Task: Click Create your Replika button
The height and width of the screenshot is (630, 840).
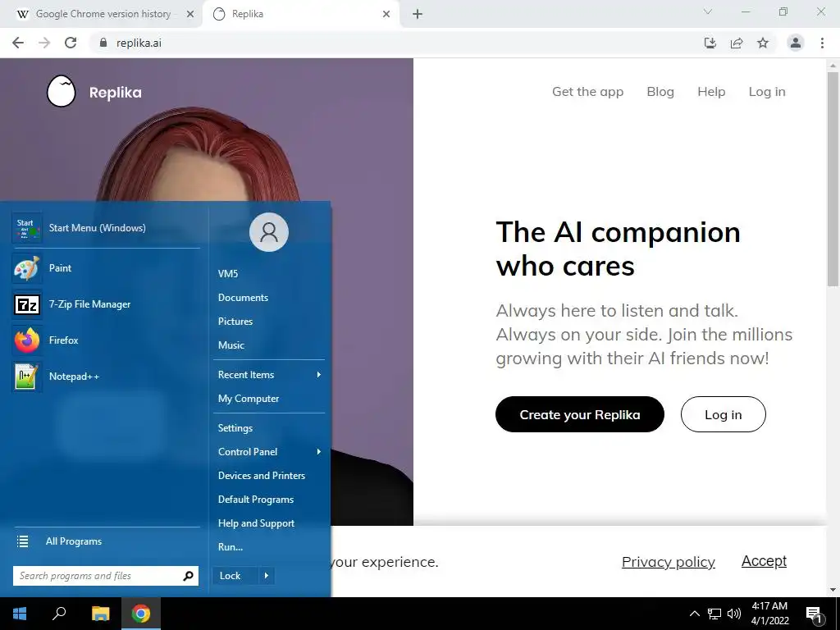Action: click(580, 414)
